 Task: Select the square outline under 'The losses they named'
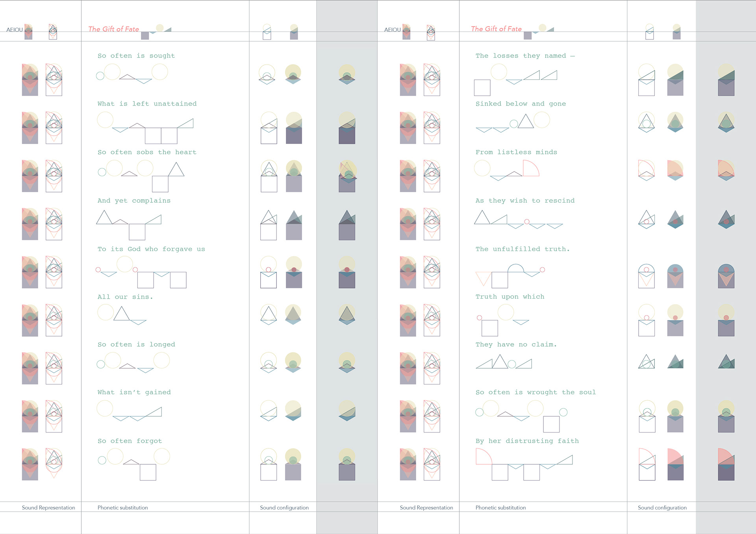482,88
